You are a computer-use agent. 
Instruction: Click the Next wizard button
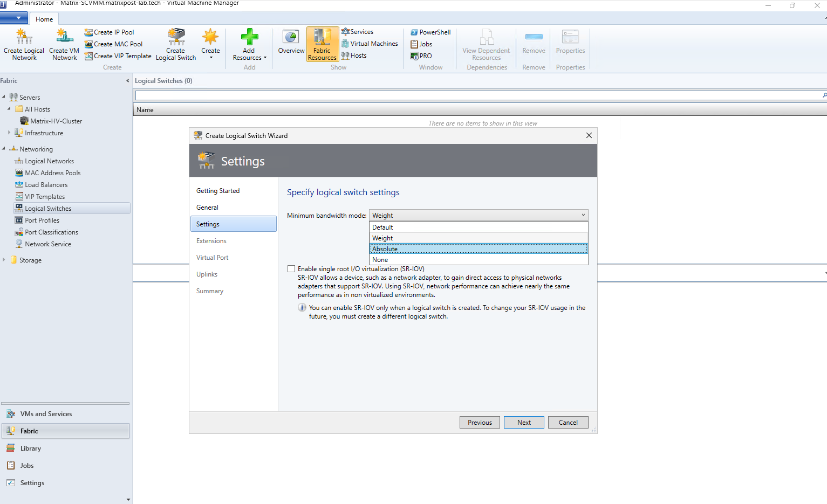click(x=524, y=423)
